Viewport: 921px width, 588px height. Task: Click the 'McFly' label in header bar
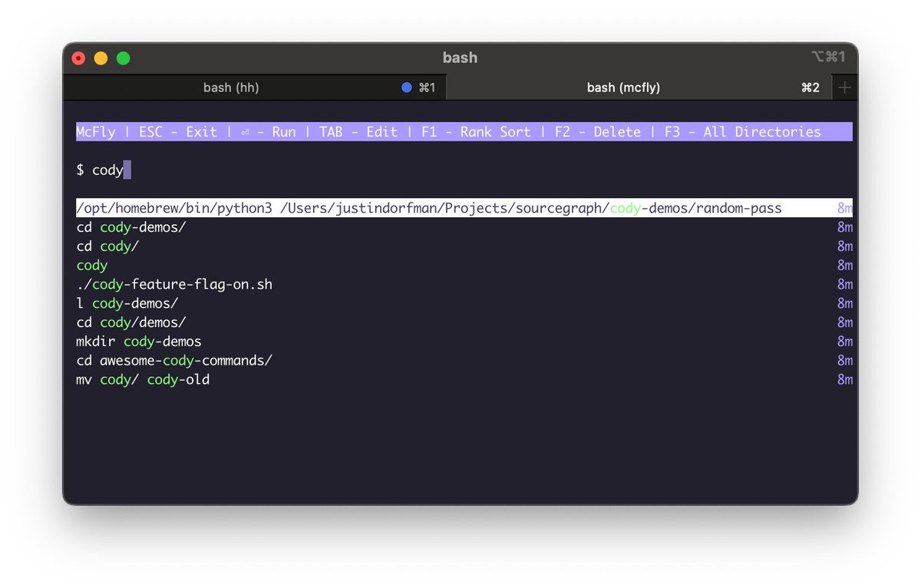[x=96, y=132]
